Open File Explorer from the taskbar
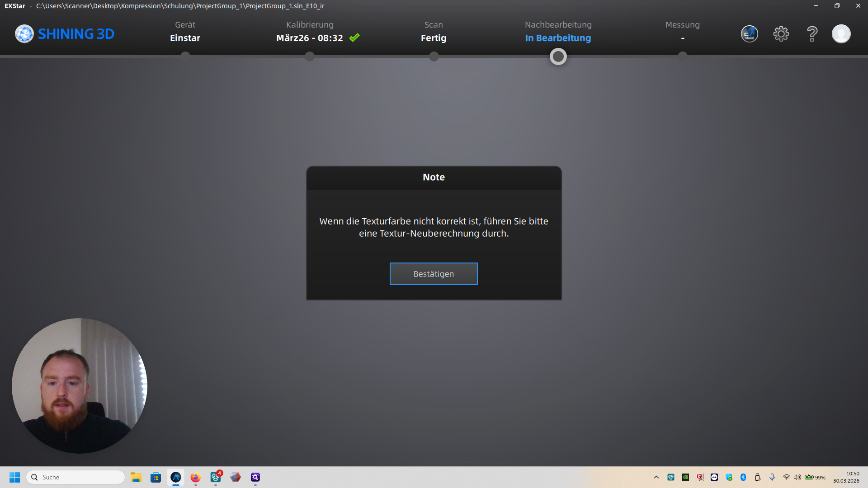The height and width of the screenshot is (488, 868). pyautogui.click(x=136, y=477)
